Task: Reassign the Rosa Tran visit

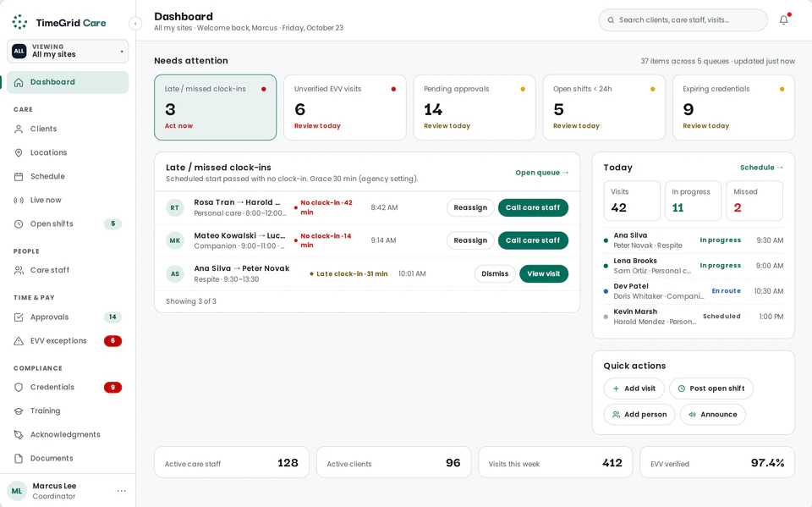Action: pos(470,208)
